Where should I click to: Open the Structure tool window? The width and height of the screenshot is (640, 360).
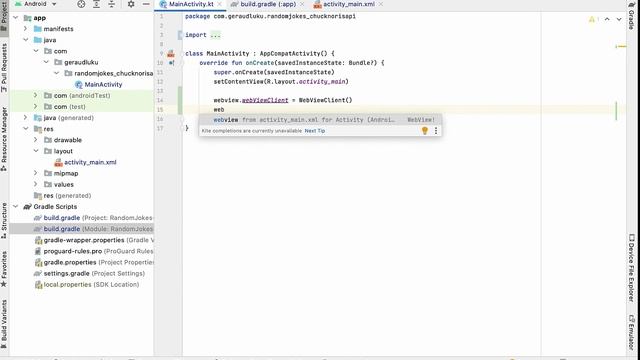click(4, 221)
